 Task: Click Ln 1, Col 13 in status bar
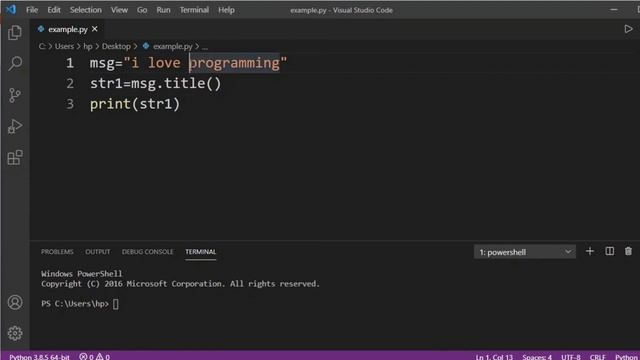click(x=494, y=357)
